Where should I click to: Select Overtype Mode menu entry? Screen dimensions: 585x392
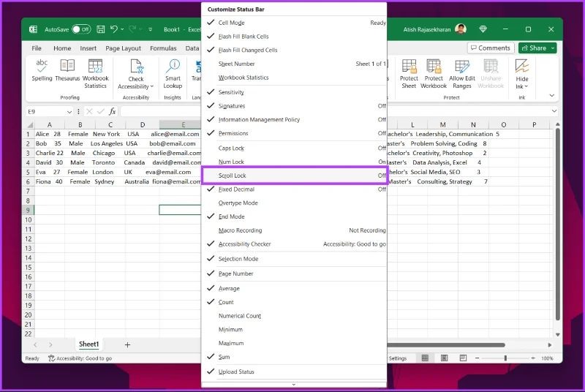[x=294, y=203]
